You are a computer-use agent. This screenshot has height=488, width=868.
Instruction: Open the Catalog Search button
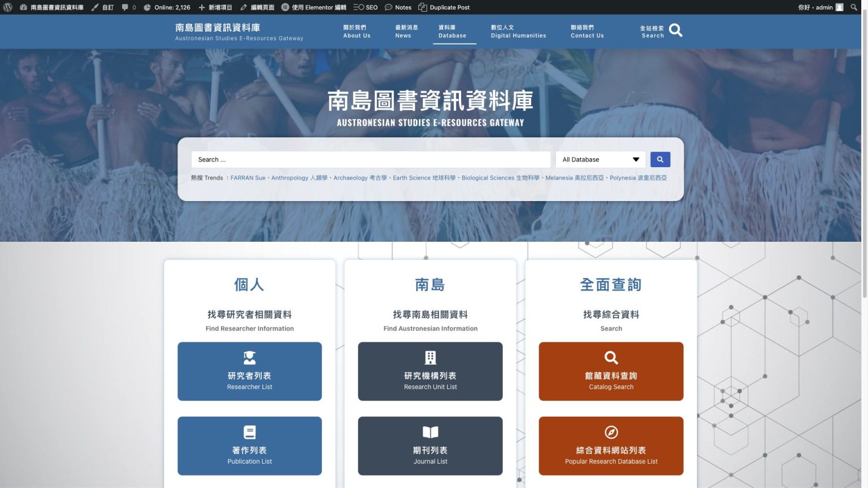[611, 371]
